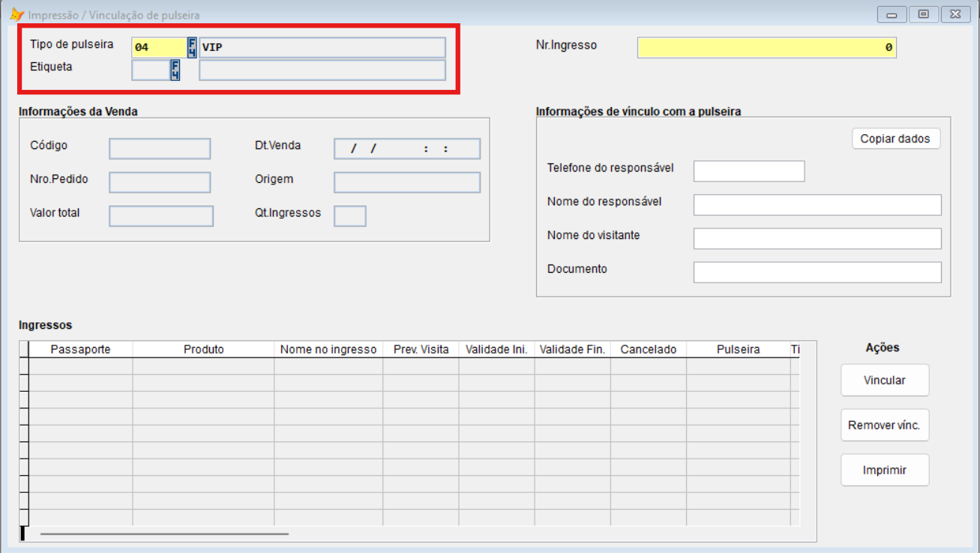The image size is (980, 553).
Task: Click the F4 lookup icon beside Etiqueta
Action: click(175, 70)
